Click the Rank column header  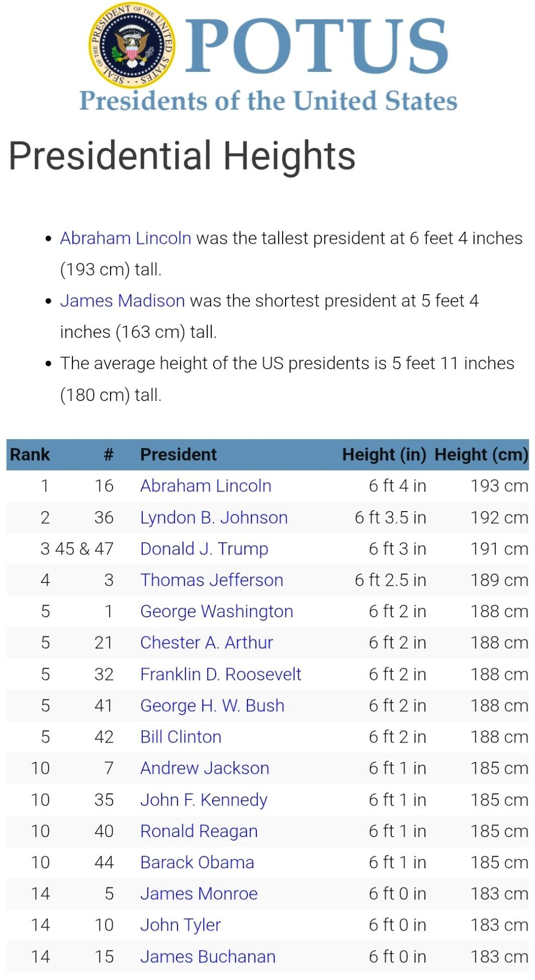(30, 454)
